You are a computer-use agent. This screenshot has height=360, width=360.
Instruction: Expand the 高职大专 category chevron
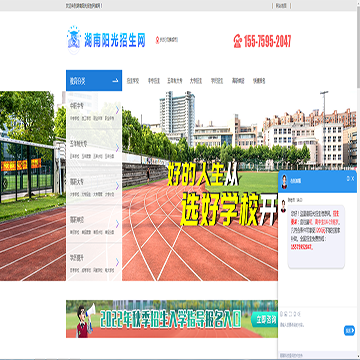tap(117, 186)
